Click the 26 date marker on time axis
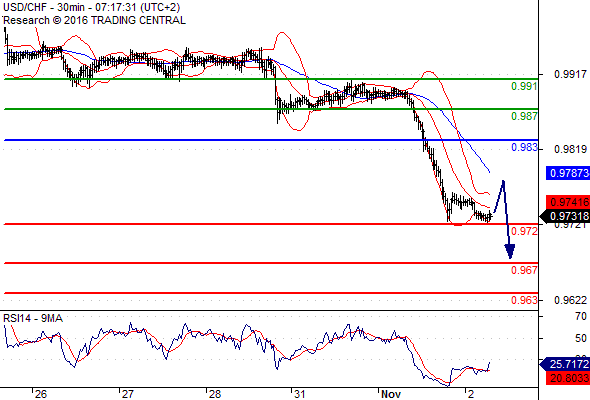The image size is (590, 400). (x=41, y=394)
